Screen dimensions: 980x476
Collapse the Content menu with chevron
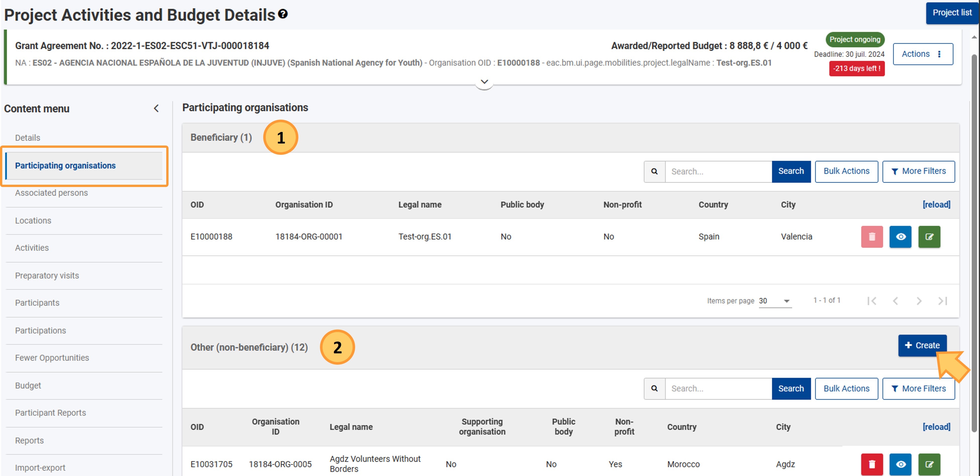(x=156, y=109)
